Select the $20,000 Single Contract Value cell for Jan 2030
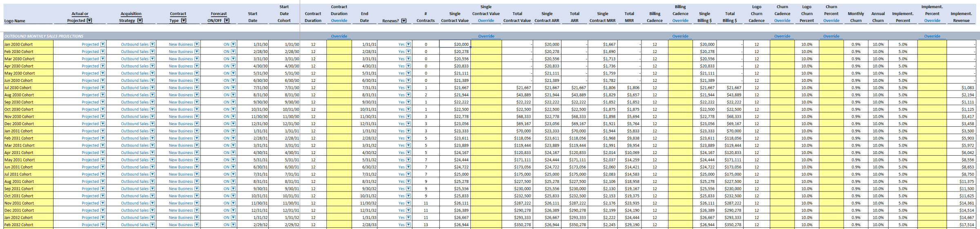 coord(455,44)
